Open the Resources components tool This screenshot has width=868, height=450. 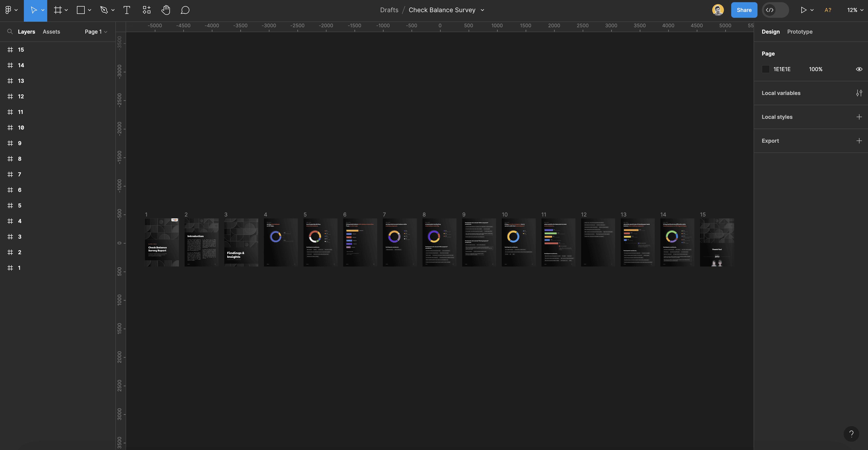point(147,10)
